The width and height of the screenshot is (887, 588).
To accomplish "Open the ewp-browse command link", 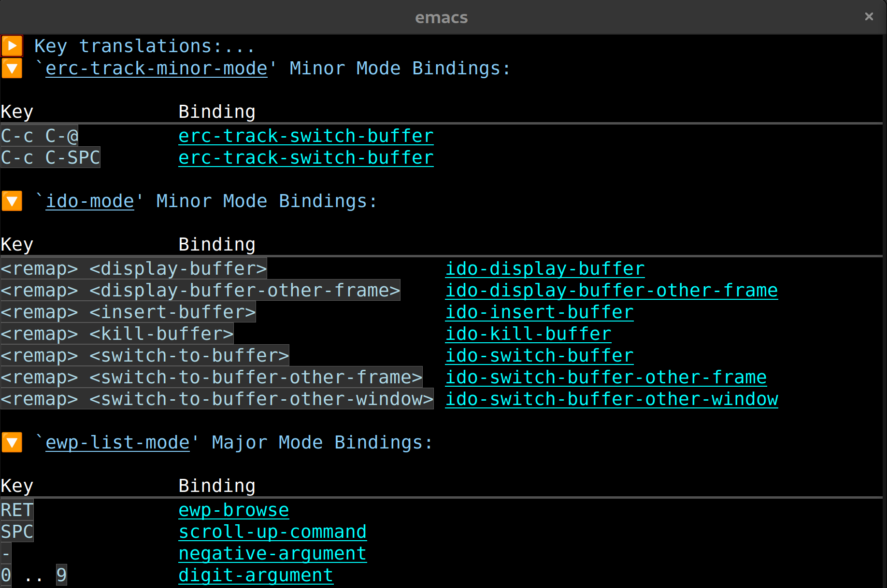I will coord(234,510).
